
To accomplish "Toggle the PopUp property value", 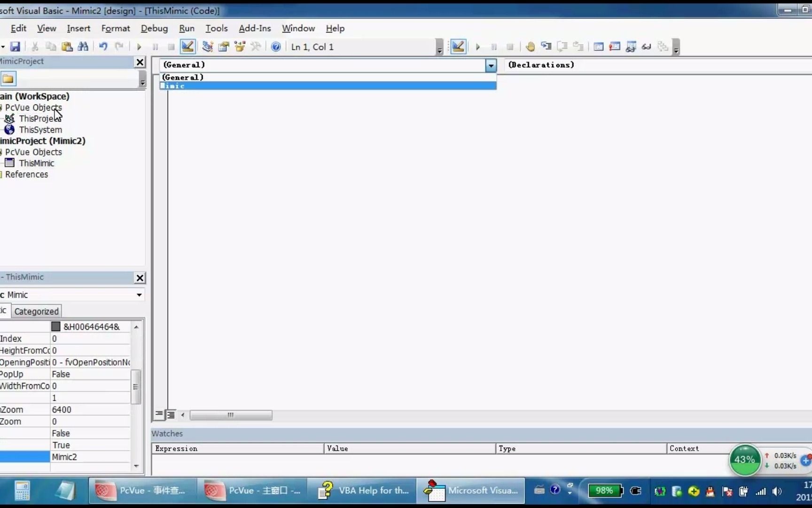I will [61, 374].
